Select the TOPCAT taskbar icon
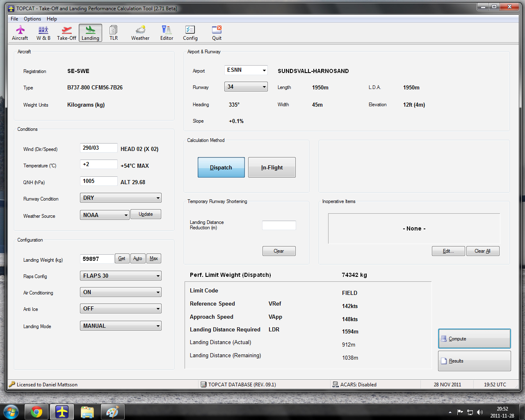Image resolution: width=525 pixels, height=420 pixels. click(x=62, y=412)
